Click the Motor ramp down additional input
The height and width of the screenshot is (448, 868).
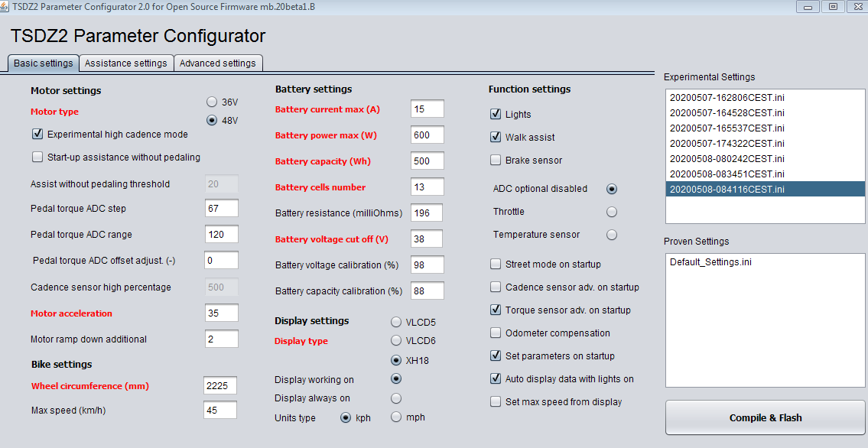222,339
